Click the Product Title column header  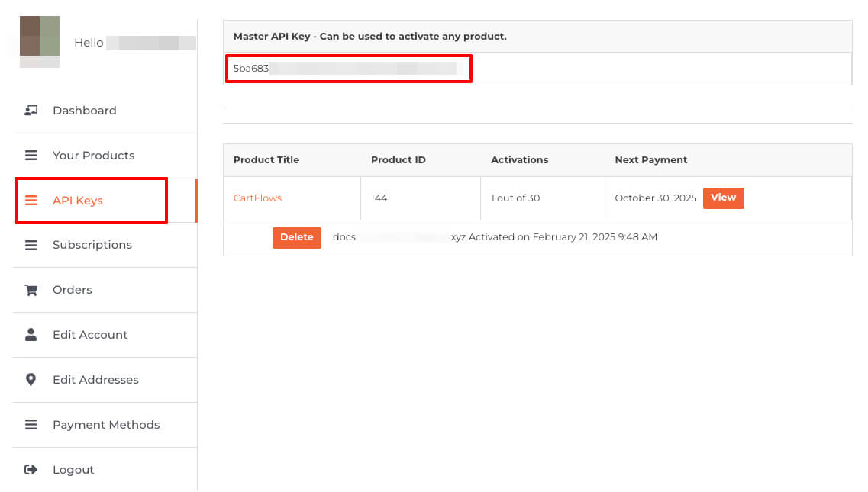[x=266, y=160]
